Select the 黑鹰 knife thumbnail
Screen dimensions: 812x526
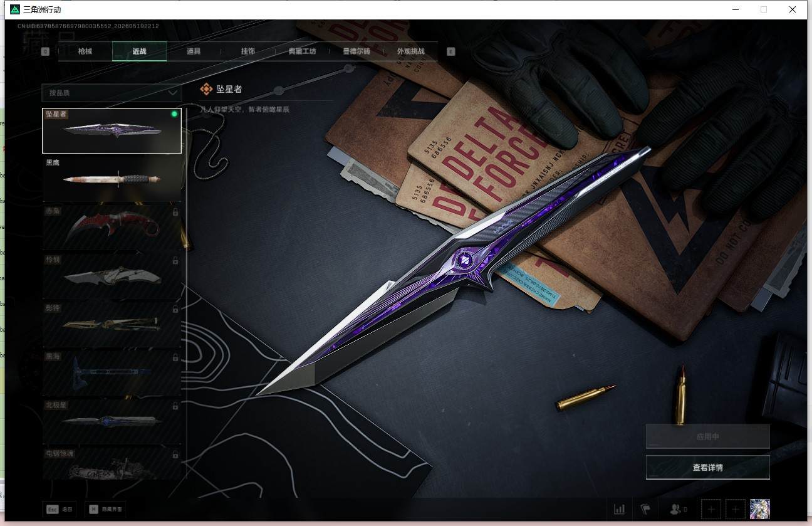(112, 178)
